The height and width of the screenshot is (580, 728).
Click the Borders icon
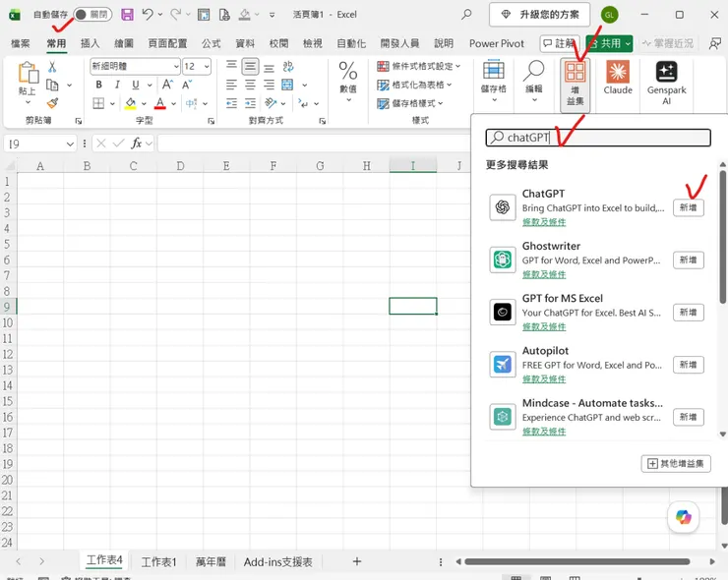98,103
